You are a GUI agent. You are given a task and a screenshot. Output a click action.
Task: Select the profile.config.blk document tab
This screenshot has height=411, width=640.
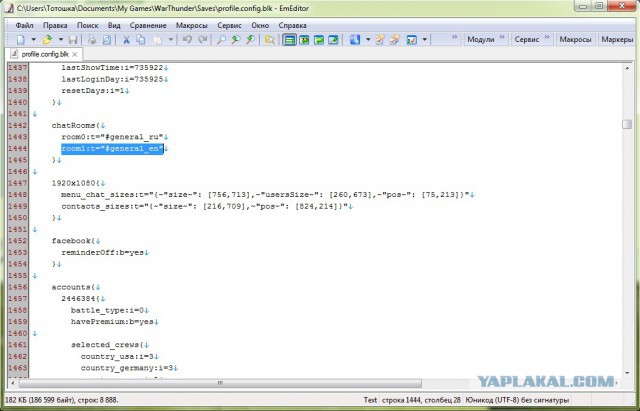point(44,54)
